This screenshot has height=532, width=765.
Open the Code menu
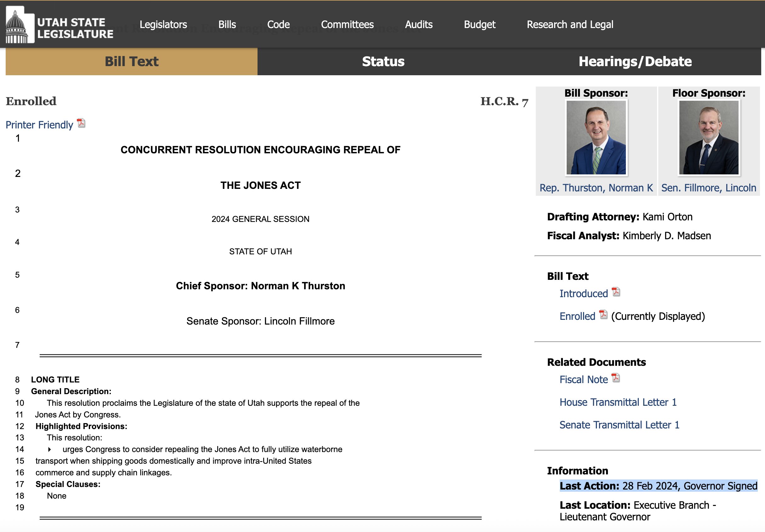tap(279, 24)
